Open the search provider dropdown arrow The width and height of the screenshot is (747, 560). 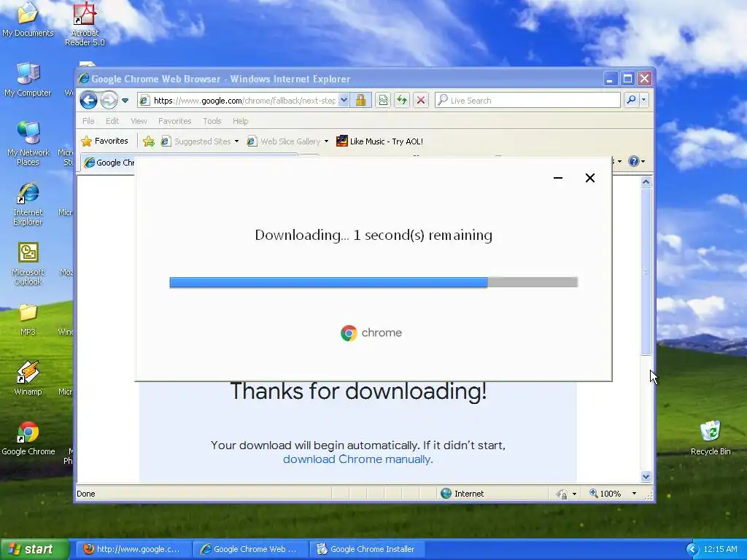pyautogui.click(x=643, y=100)
